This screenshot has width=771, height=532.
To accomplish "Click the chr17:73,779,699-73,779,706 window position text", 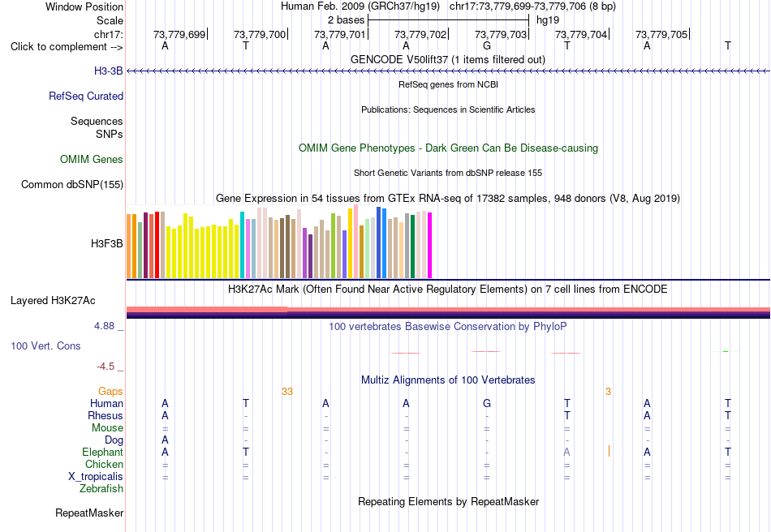I will 532,6.
